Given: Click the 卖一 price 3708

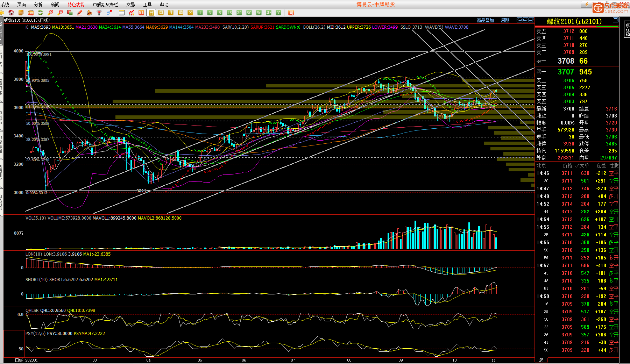Looking at the screenshot, I should pyautogui.click(x=566, y=61).
